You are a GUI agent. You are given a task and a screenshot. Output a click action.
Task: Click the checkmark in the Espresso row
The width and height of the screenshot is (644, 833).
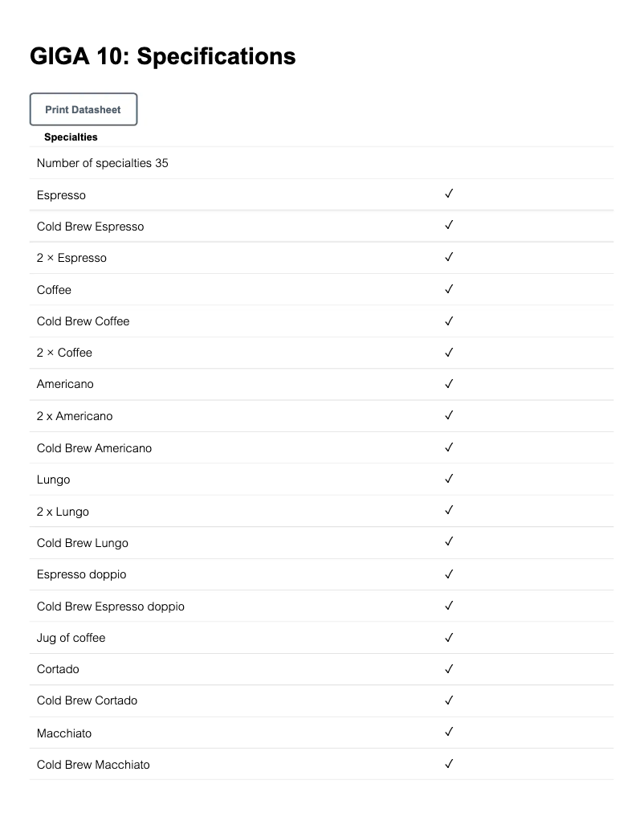coord(449,194)
